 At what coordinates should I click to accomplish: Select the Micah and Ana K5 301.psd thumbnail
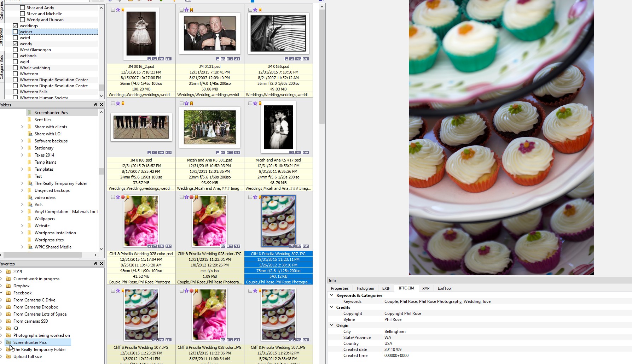click(x=210, y=128)
